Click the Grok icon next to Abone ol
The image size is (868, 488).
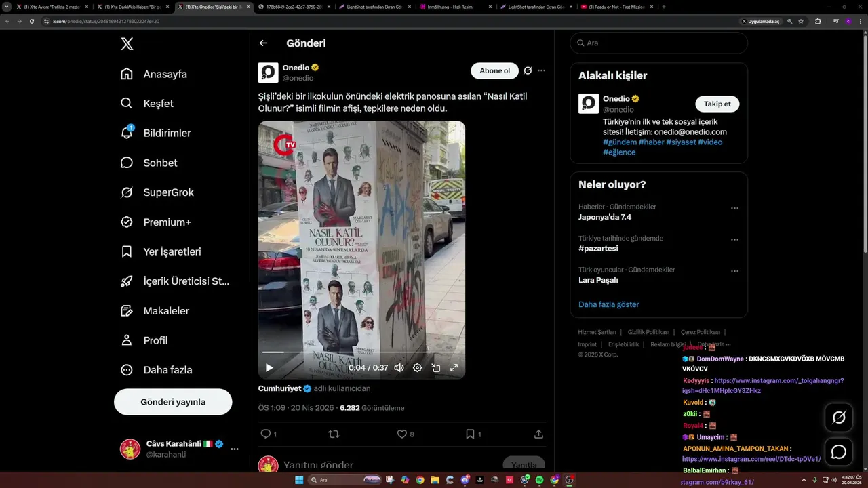pyautogui.click(x=528, y=70)
